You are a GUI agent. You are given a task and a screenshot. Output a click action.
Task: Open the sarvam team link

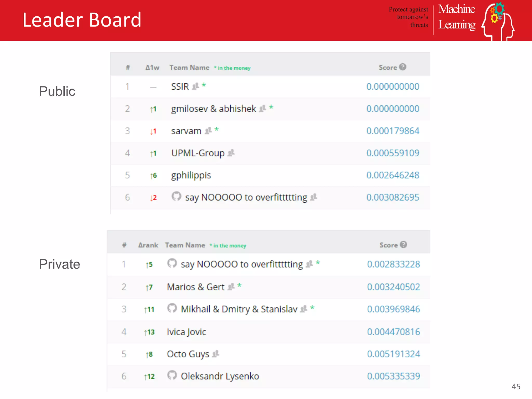tap(186, 131)
